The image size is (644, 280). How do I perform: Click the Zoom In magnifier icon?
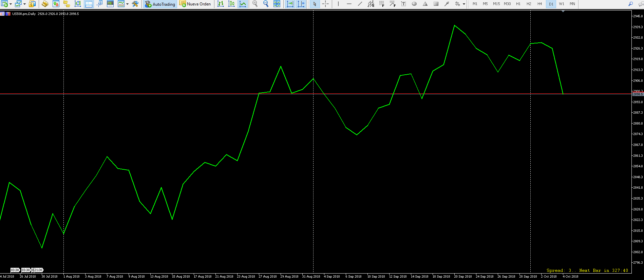pos(255,4)
